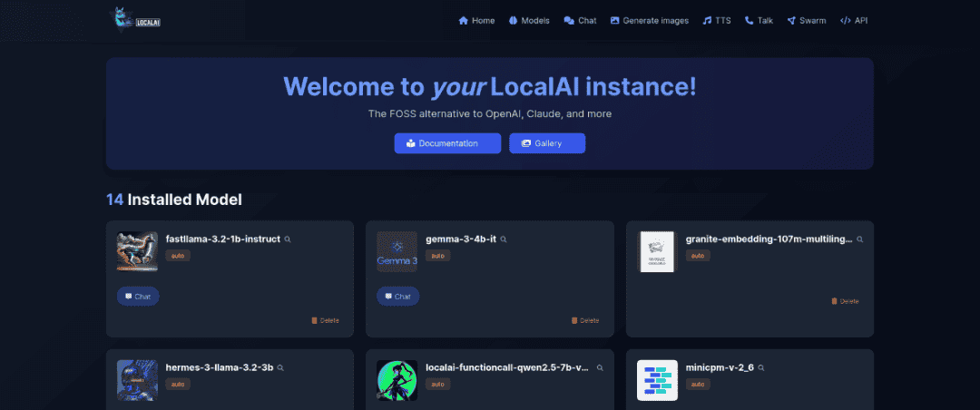Click the fastllama-3.2-1b-instruct model name
The image size is (980, 410).
[x=222, y=239]
